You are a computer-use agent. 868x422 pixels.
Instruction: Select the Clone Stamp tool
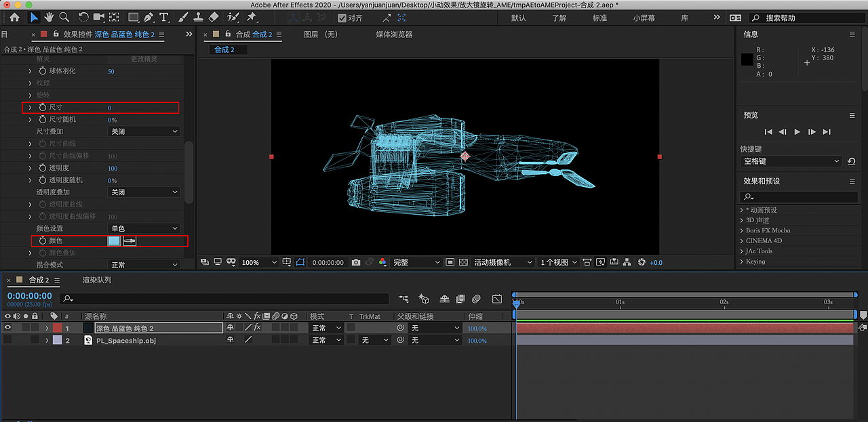tap(199, 18)
